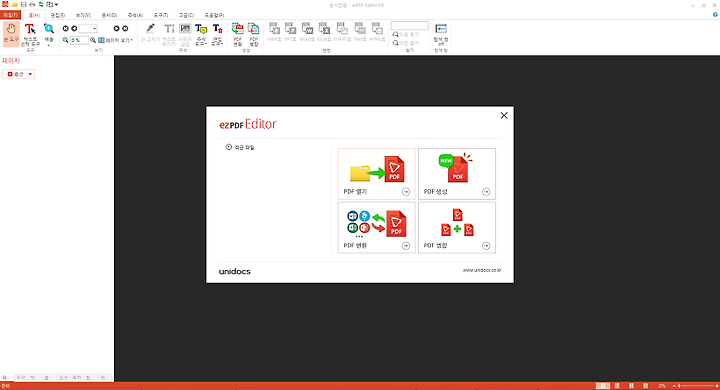Select single page view in status bar
720x390 pixels.
point(603,386)
